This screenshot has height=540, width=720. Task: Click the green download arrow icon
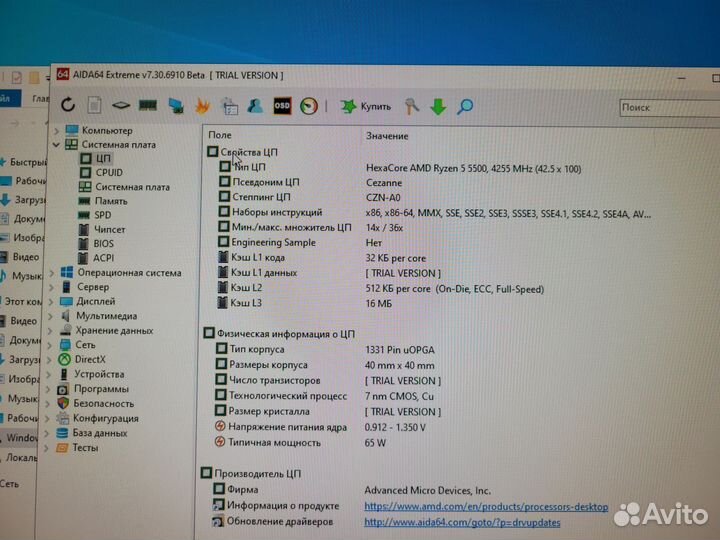point(438,107)
